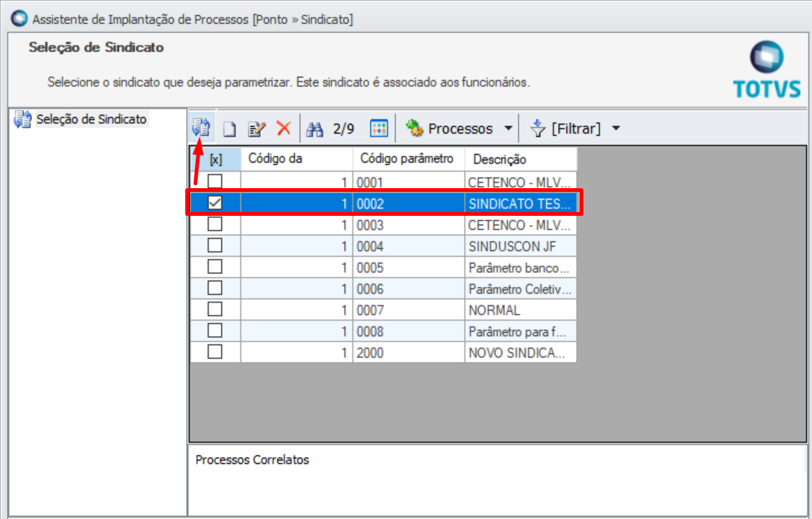Viewport: 812px width, 519px height.
Task: Click the edit record pencil icon
Action: pyautogui.click(x=257, y=129)
